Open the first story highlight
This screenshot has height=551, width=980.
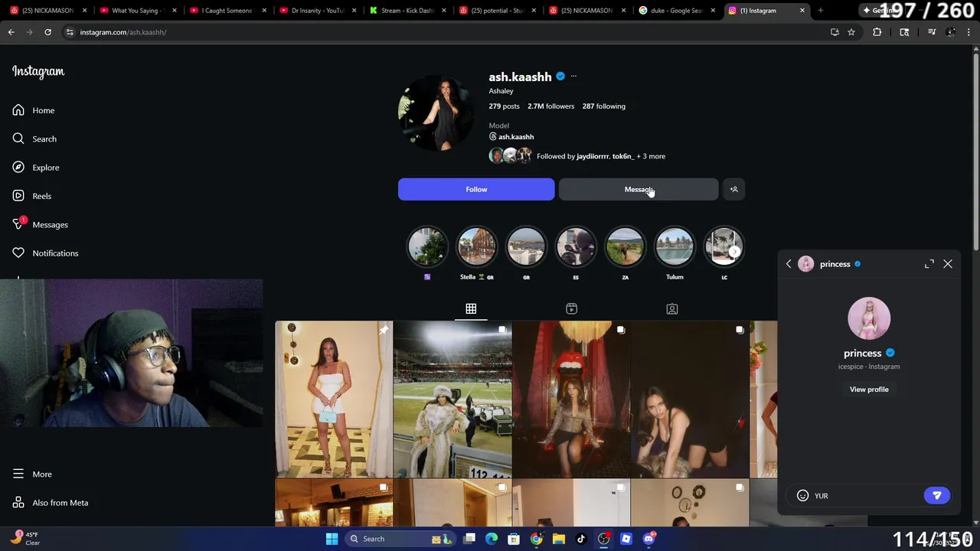[x=427, y=246]
